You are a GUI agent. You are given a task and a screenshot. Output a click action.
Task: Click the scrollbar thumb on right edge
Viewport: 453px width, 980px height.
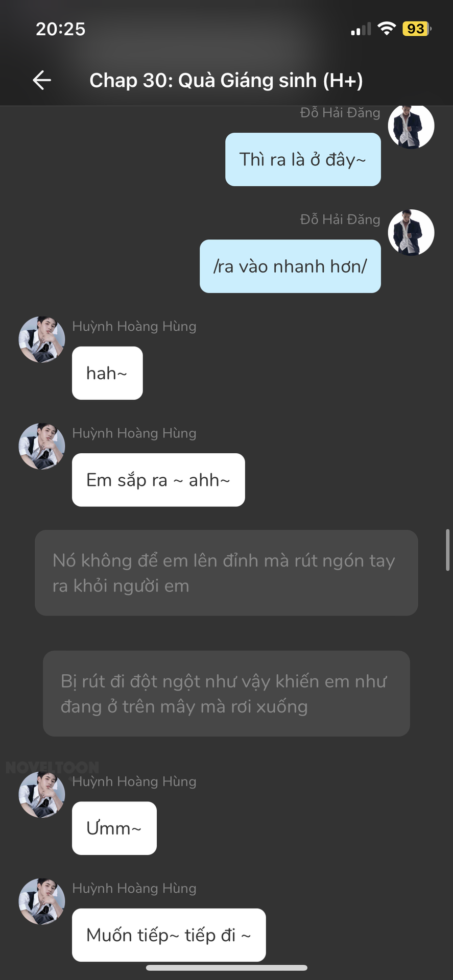tap(447, 550)
